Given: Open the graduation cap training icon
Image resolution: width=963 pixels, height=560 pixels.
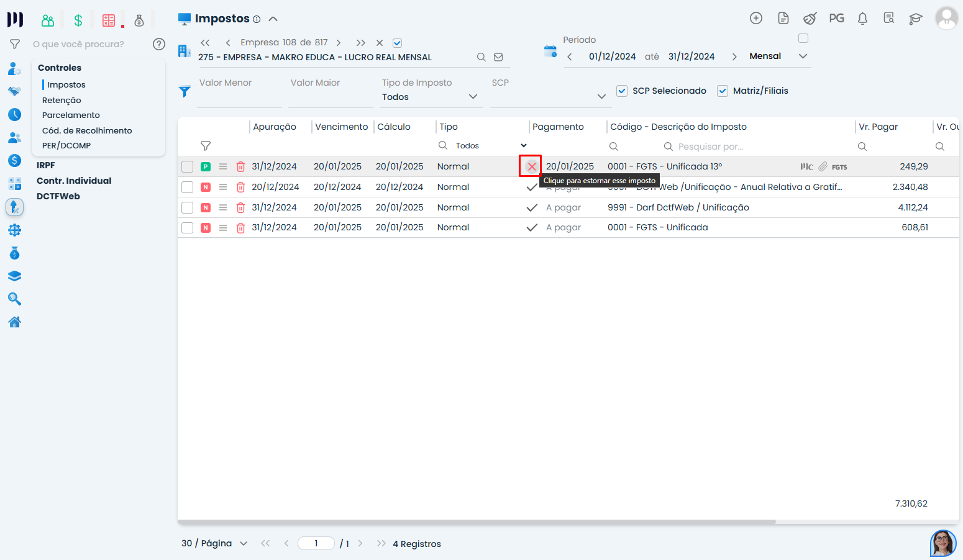Looking at the screenshot, I should [x=915, y=19].
